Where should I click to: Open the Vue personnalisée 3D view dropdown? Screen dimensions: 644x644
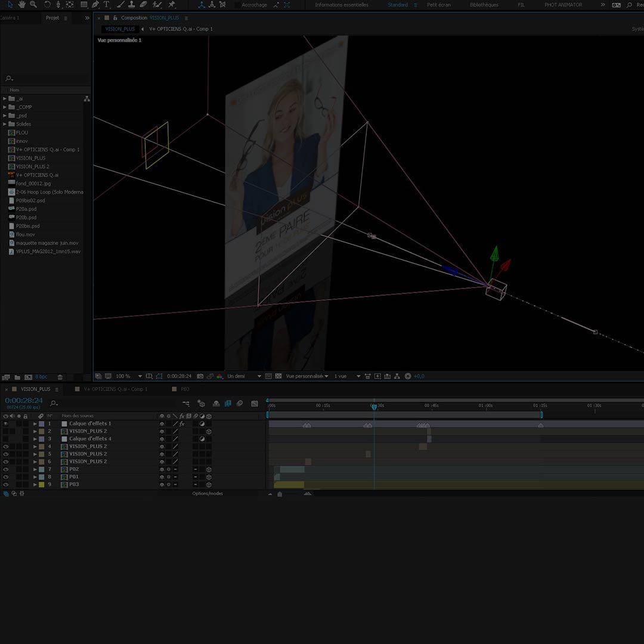coord(307,376)
